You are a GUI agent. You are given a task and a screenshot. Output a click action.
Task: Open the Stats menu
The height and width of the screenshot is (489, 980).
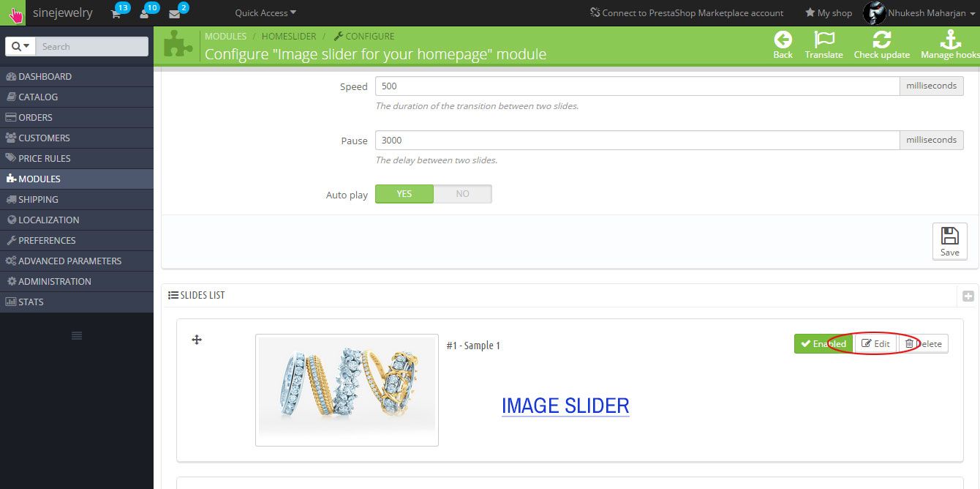coord(77,302)
